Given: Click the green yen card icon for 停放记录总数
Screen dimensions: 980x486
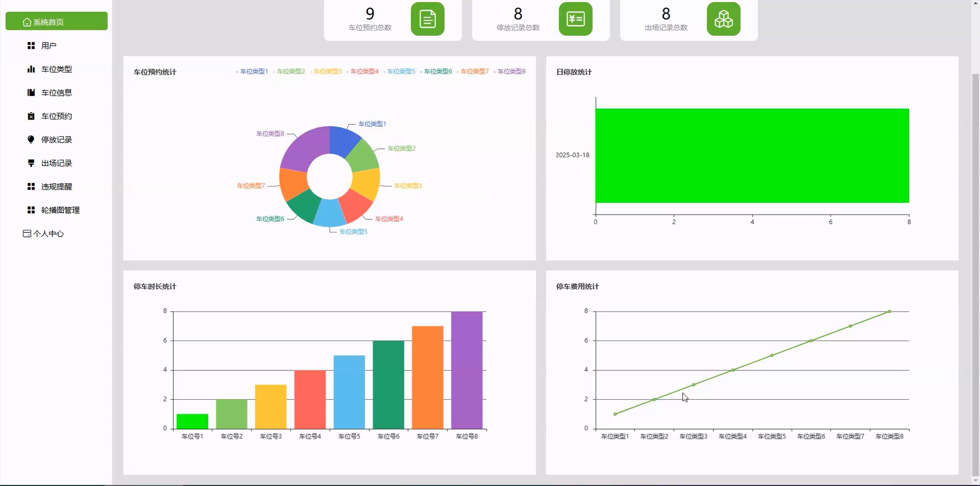Looking at the screenshot, I should (x=575, y=19).
